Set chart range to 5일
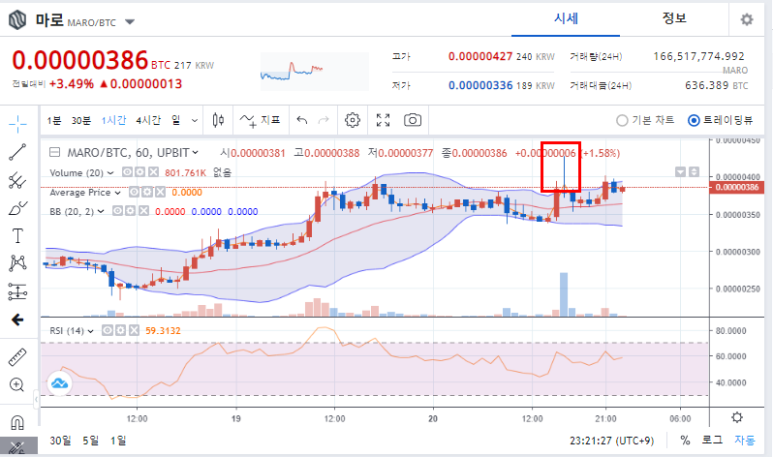Screen dimensions: 773x457 90,440
